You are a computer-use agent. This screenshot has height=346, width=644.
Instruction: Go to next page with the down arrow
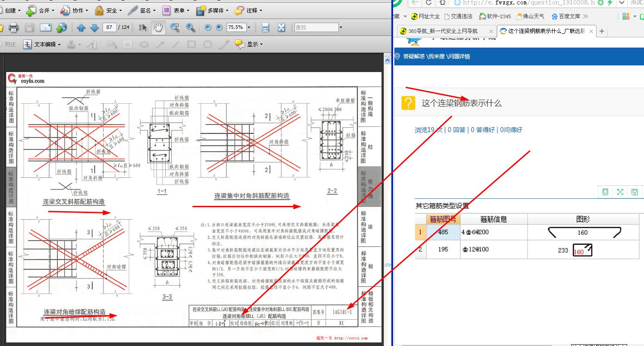94,28
